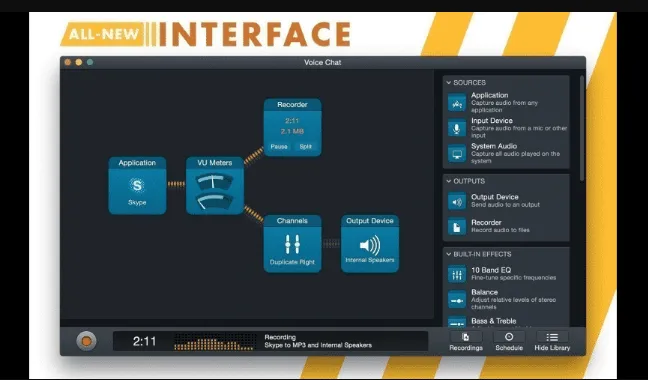Click the Recorder file icon in Outputs
648x380 pixels.
tap(457, 226)
